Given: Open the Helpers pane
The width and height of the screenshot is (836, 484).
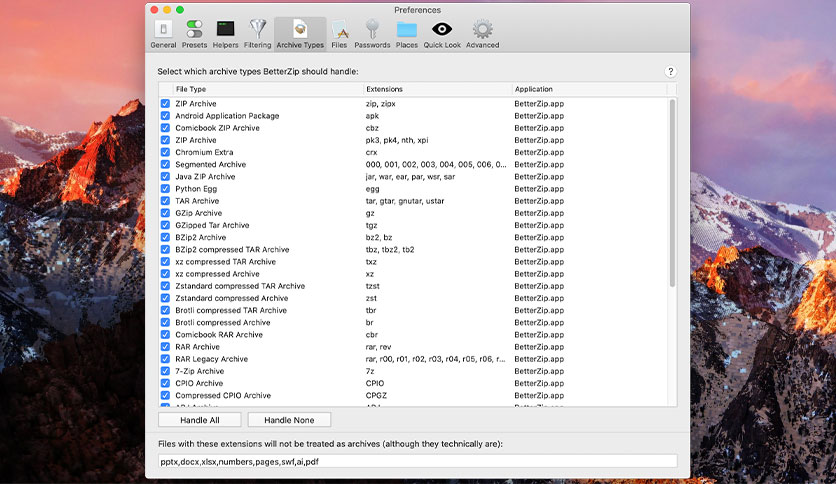Looking at the screenshot, I should tap(226, 34).
